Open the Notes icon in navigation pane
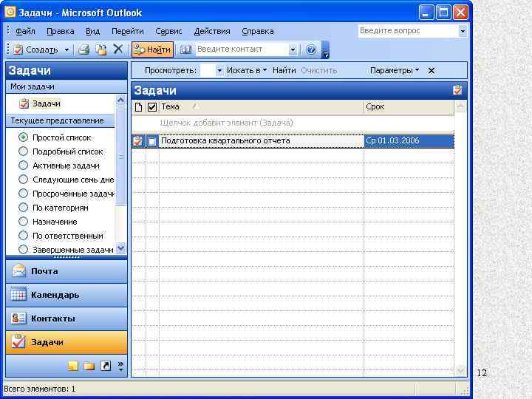 point(73,366)
